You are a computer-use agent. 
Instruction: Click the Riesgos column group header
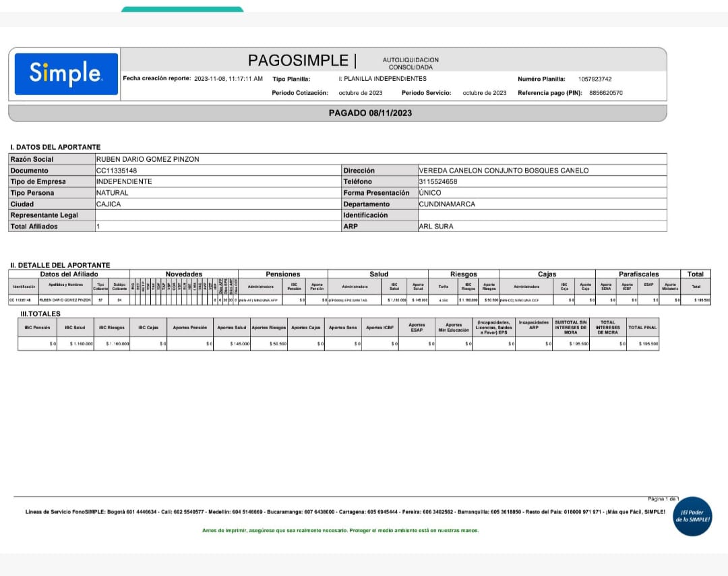[464, 274]
